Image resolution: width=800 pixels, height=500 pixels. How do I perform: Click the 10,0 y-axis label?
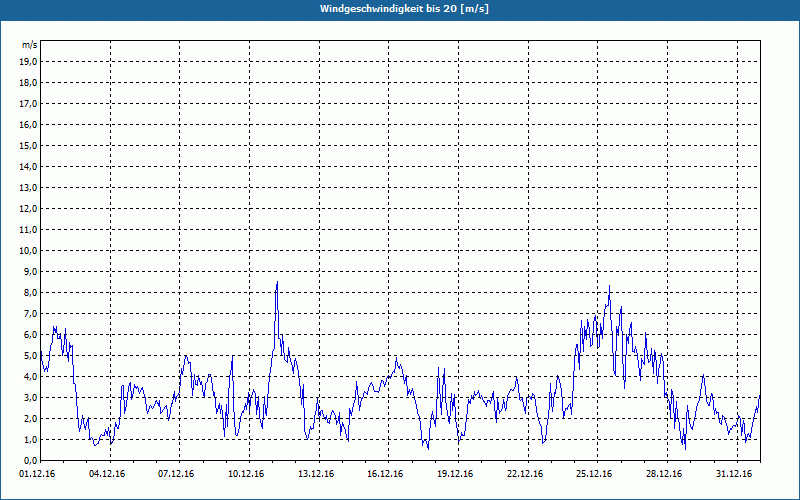(28, 251)
